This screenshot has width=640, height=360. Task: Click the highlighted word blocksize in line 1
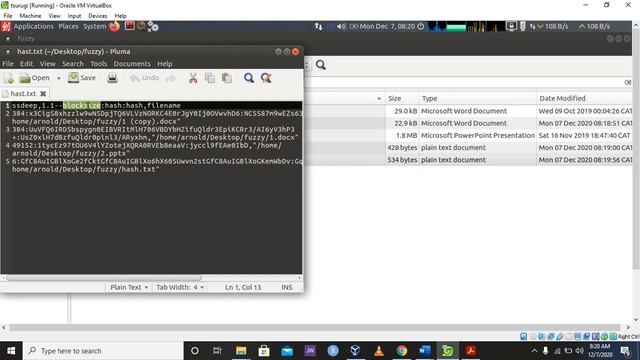coord(82,105)
